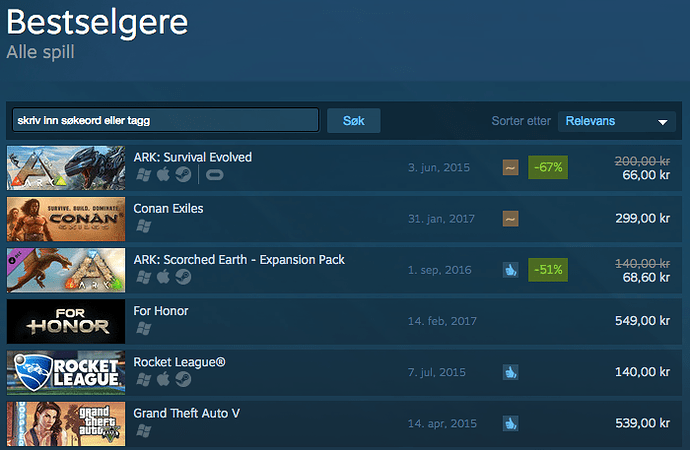This screenshot has width=690, height=450.
Task: Open the For Honor game thumbnail
Action: click(66, 322)
